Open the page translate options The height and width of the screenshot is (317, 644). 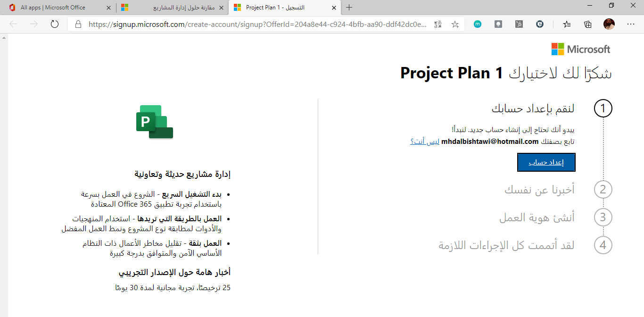pos(438,24)
